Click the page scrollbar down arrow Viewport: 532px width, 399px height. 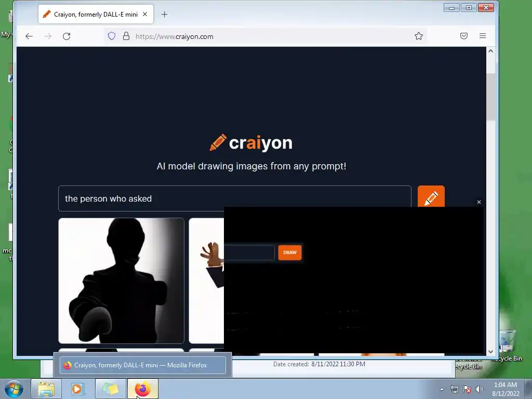(x=490, y=352)
